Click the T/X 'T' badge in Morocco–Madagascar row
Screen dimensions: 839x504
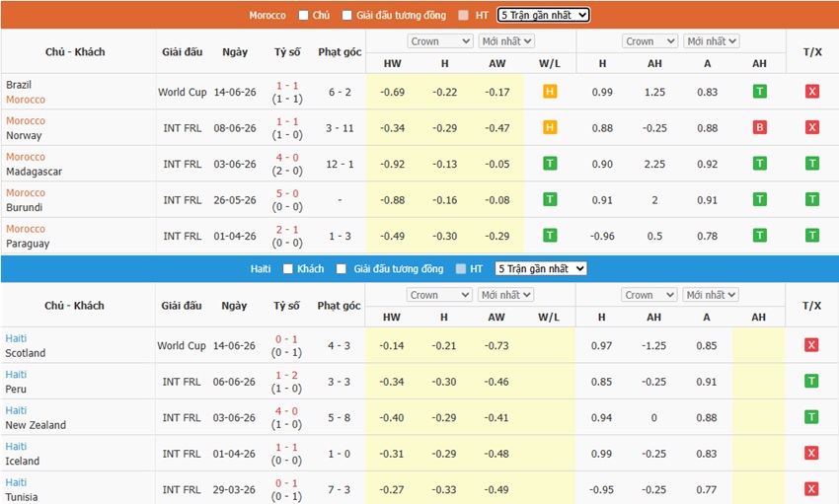pos(812,163)
